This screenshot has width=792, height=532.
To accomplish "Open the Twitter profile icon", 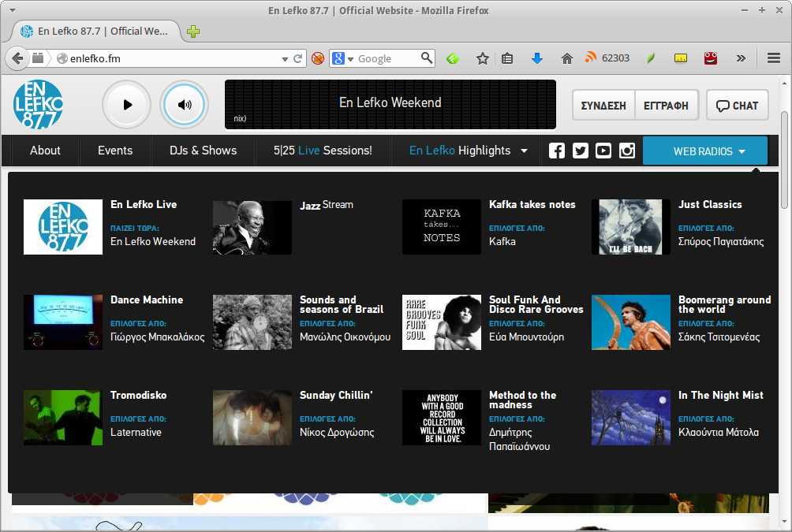I will coord(580,151).
